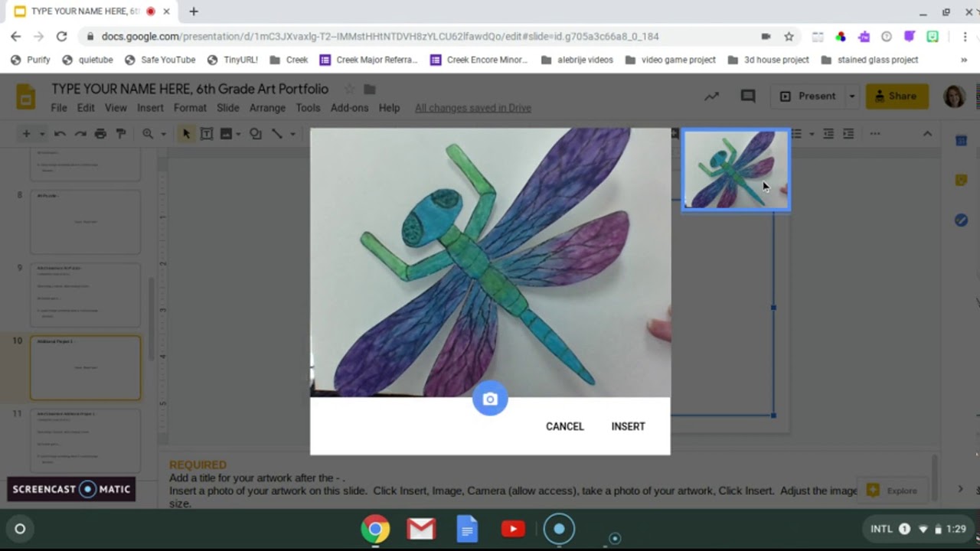Expand the bulleted list dropdown arrow
The height and width of the screenshot is (551, 980).
coord(811,134)
